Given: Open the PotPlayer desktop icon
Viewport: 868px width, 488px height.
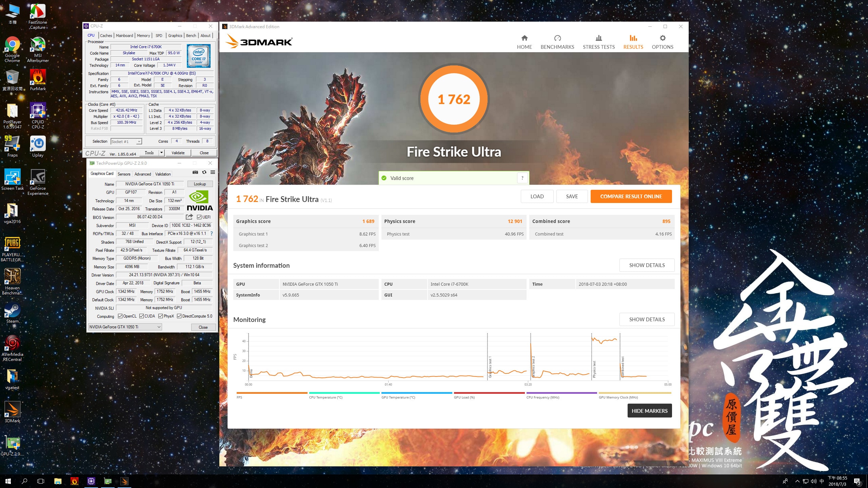Looking at the screenshot, I should pos(12,116).
